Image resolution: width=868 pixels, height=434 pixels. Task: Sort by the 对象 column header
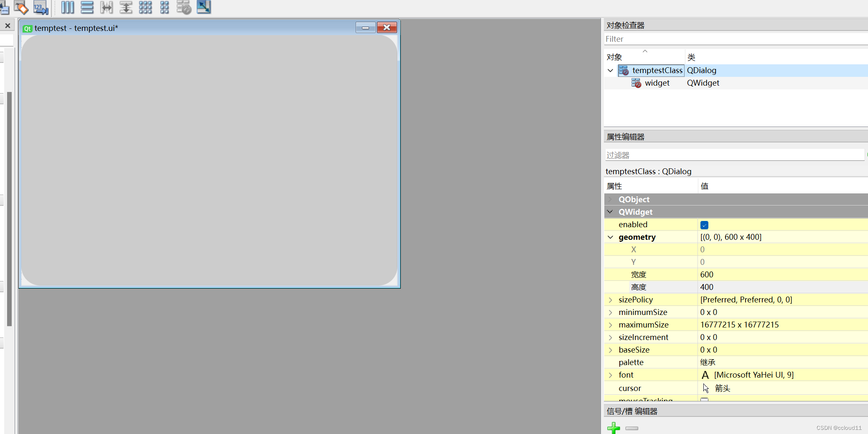coord(644,57)
